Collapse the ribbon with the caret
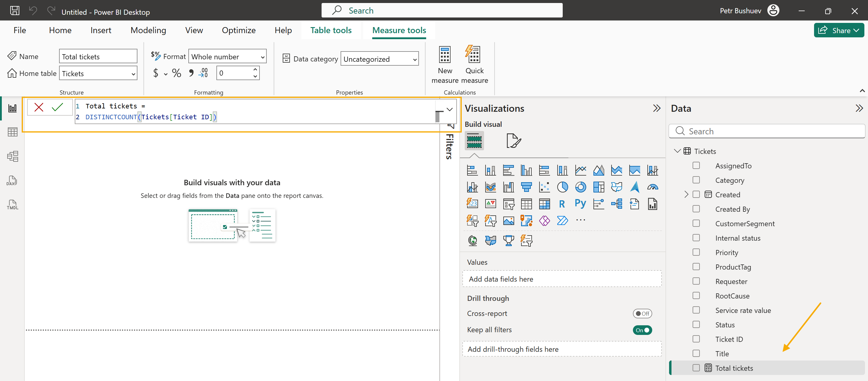 tap(862, 90)
